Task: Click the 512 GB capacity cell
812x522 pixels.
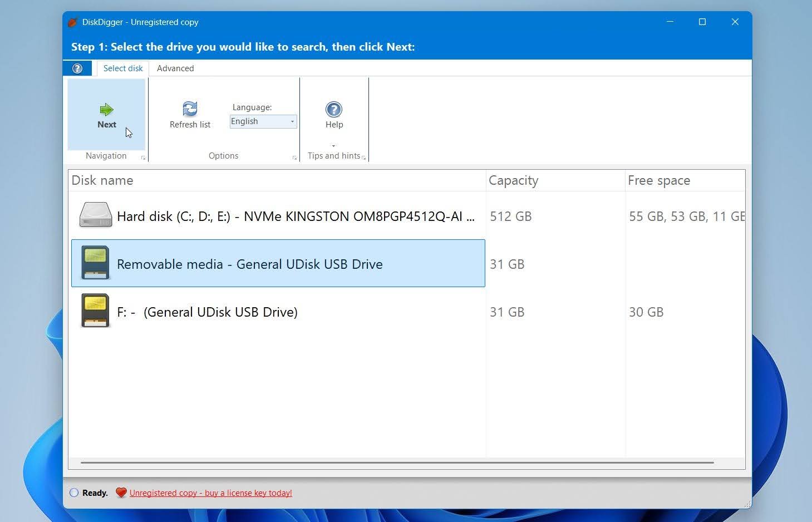Action: click(510, 216)
